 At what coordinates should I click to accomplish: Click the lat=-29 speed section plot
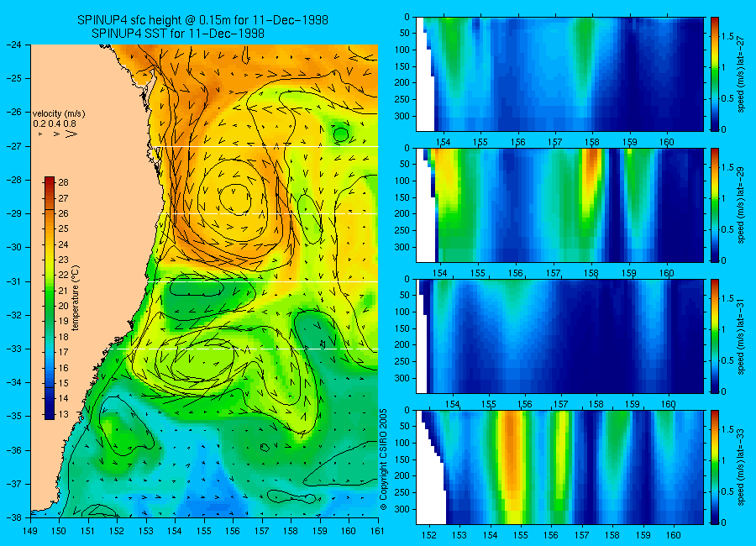(559, 205)
